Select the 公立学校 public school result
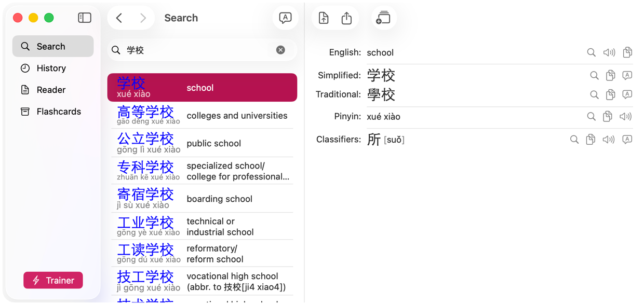 click(202, 143)
